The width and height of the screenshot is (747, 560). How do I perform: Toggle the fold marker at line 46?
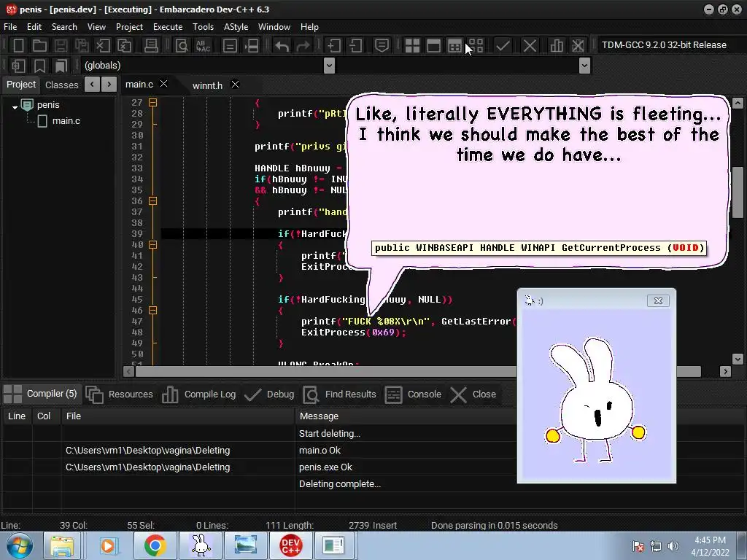point(152,311)
